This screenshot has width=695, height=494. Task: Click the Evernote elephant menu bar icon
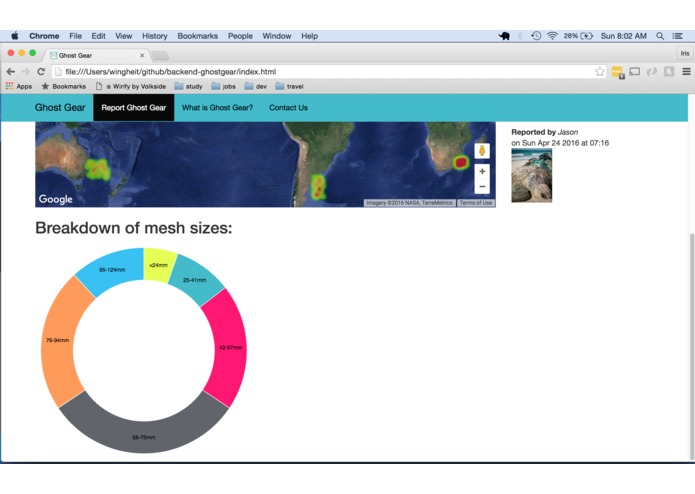[x=504, y=36]
